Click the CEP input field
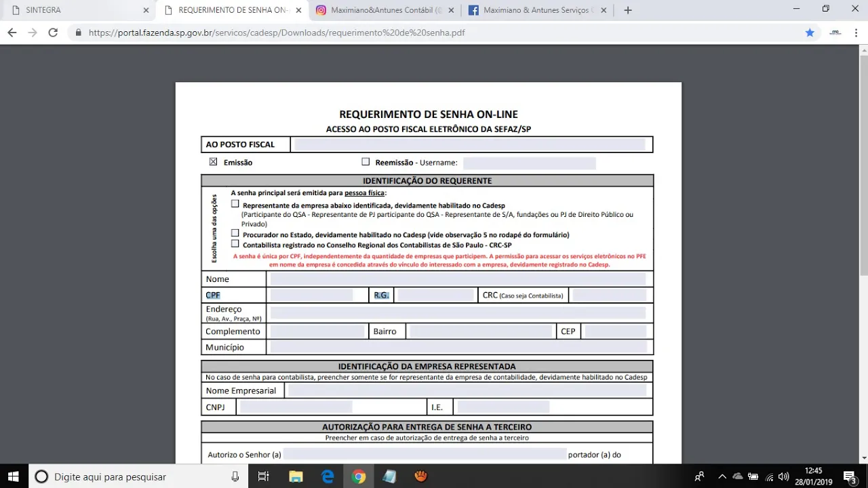The width and height of the screenshot is (868, 488). point(616,331)
